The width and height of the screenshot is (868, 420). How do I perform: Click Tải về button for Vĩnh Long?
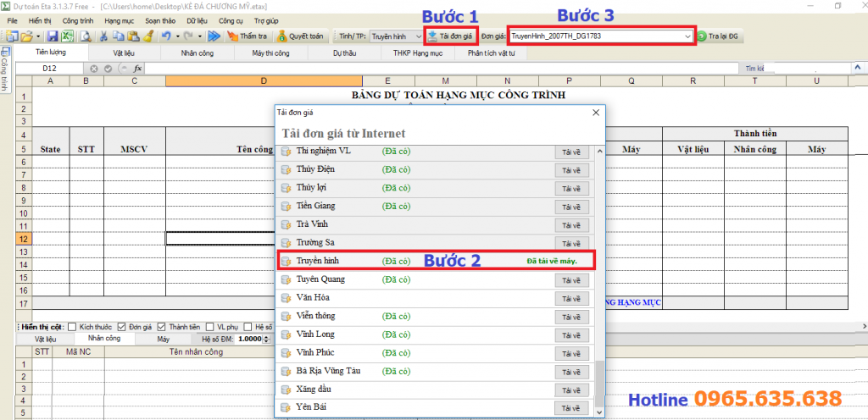(571, 334)
